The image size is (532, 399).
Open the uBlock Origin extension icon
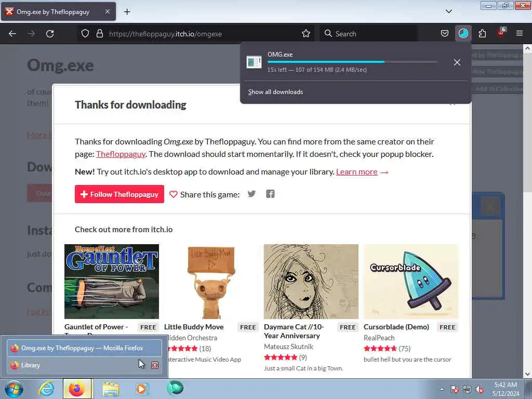click(x=501, y=33)
